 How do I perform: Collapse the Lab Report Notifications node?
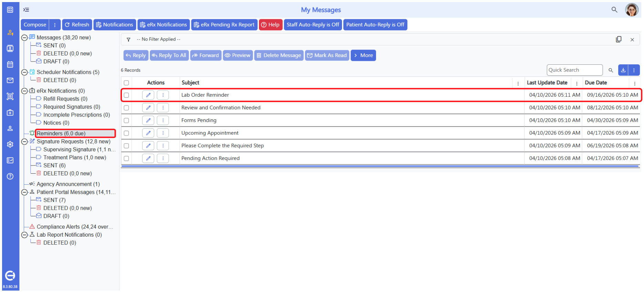pyautogui.click(x=24, y=235)
